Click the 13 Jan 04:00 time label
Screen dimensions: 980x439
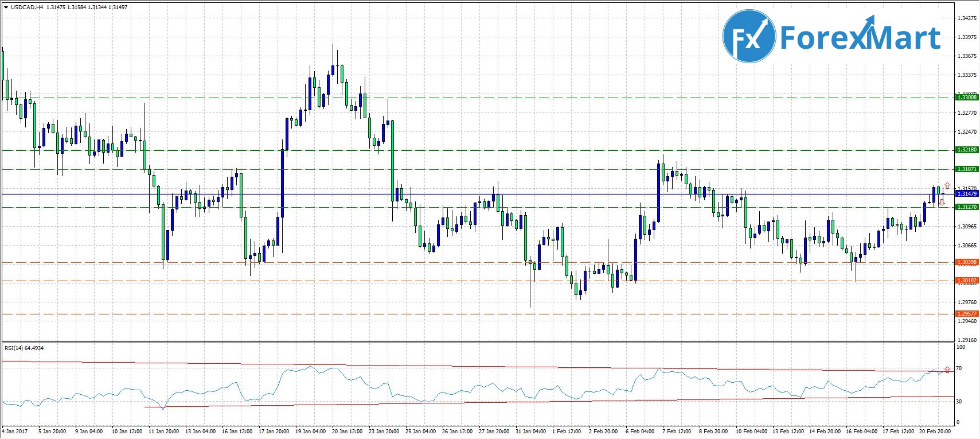pyautogui.click(x=201, y=432)
